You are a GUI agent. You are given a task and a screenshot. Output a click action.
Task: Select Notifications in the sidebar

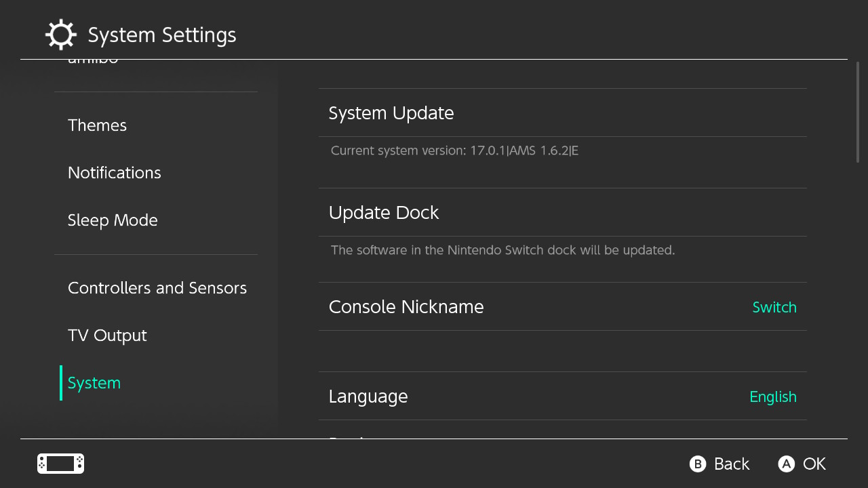(x=115, y=173)
